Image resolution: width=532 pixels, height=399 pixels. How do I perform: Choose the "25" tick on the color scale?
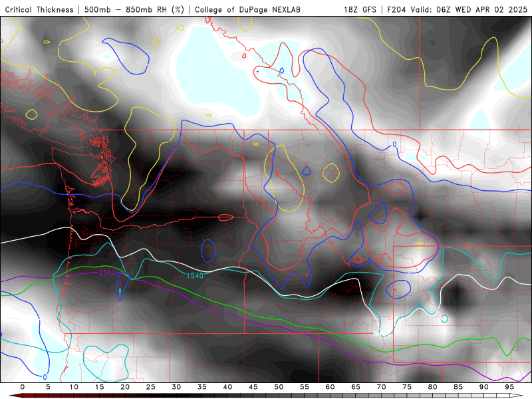pyautogui.click(x=151, y=387)
